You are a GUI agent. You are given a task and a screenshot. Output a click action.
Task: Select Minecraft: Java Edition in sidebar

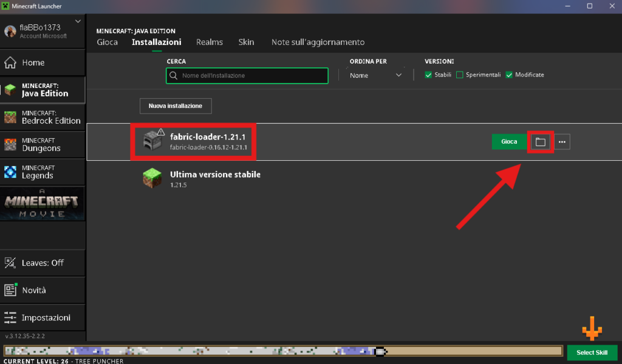(x=43, y=90)
